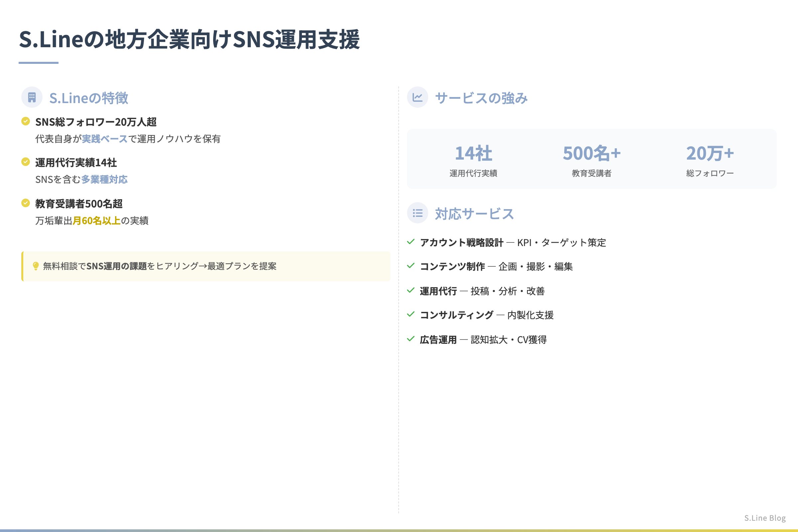Click green checkmark beside コンテンツ制作
Screen dimensions: 798x532
[x=411, y=266]
